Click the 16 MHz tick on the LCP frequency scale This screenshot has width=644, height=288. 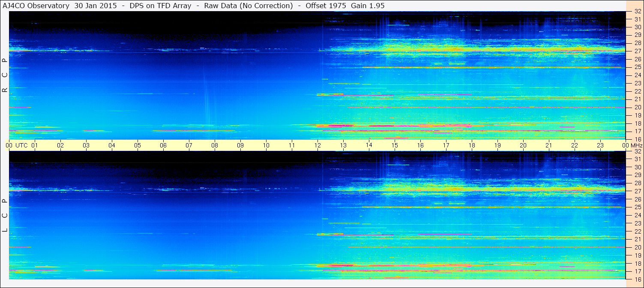[638, 279]
